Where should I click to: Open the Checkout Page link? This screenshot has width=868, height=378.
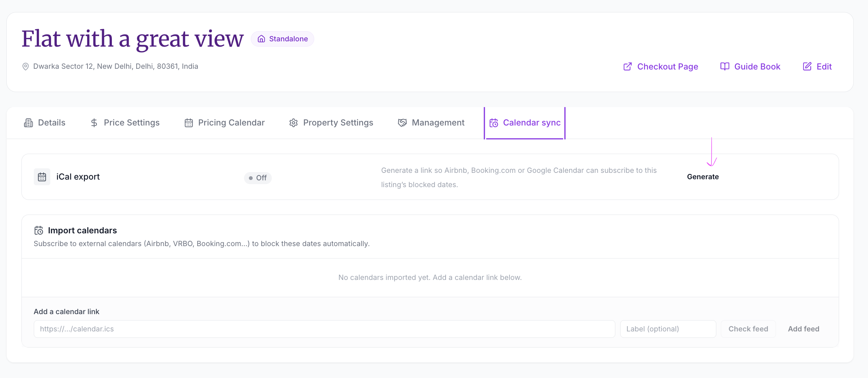point(661,67)
